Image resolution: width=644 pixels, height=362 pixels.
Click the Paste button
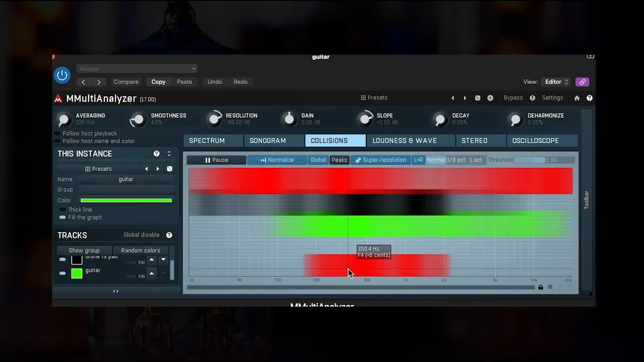click(184, 82)
